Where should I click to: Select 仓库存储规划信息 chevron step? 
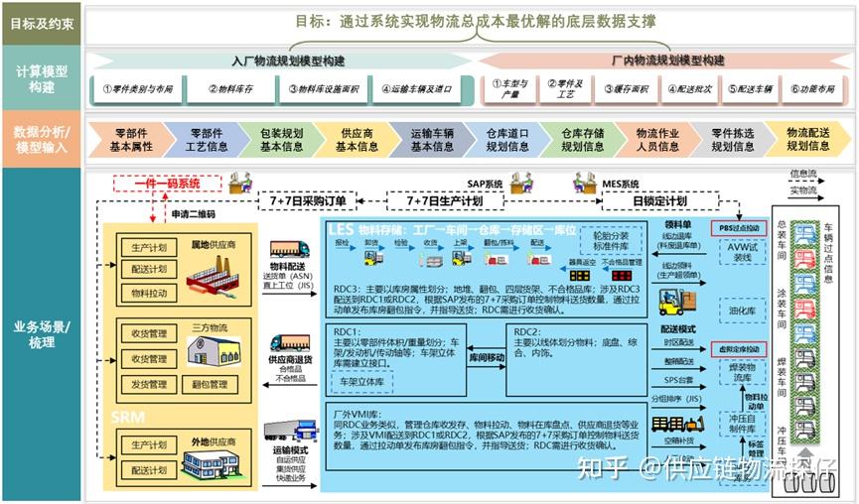pyautogui.click(x=582, y=140)
